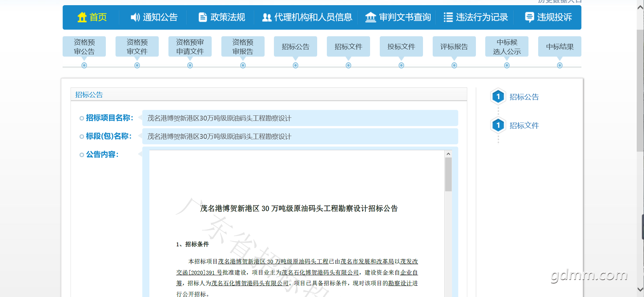Select the 资格预审公告 stage tab
The image size is (644, 297).
click(x=84, y=47)
